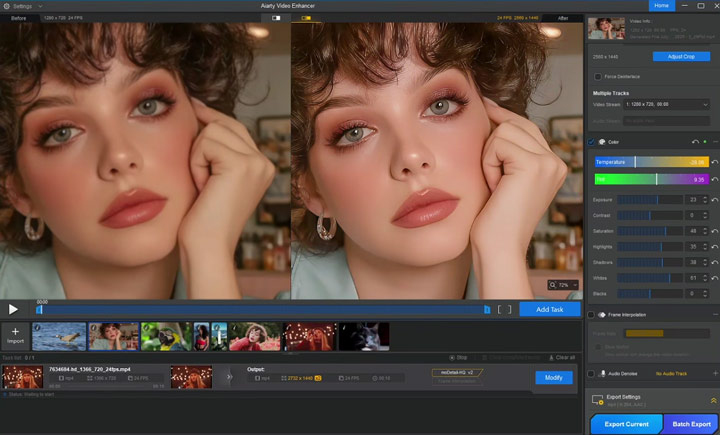Reset the Exposure value
The height and width of the screenshot is (435, 720).
click(x=714, y=200)
